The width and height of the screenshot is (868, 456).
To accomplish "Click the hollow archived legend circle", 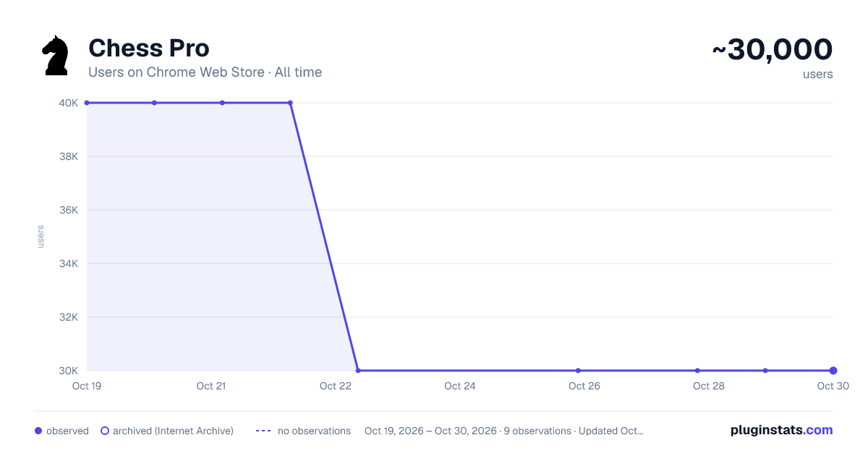I will [x=105, y=431].
